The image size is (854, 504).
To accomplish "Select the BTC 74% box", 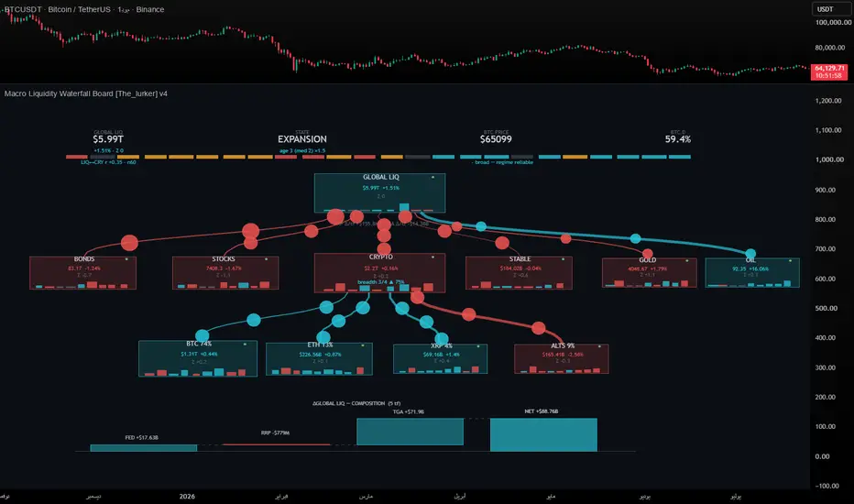I will click(198, 358).
